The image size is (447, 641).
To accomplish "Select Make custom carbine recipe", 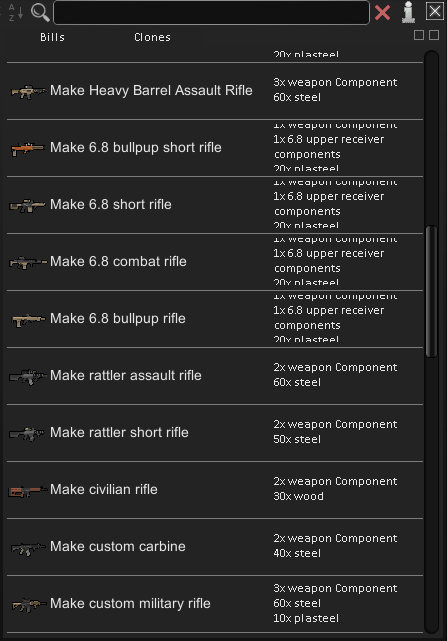I will pyautogui.click(x=215, y=547).
